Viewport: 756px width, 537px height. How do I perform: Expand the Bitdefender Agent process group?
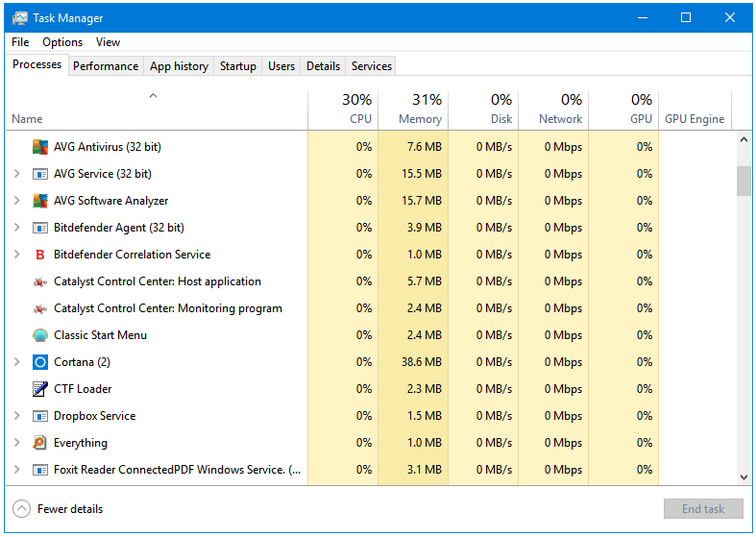click(16, 228)
